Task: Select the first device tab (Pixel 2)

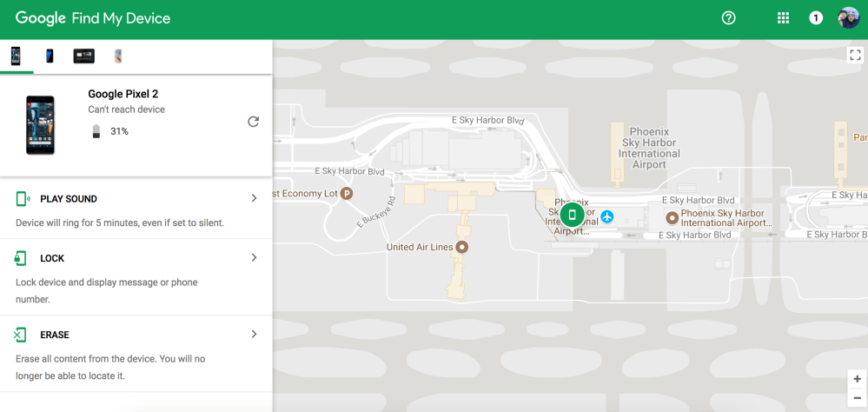Action: click(16, 56)
